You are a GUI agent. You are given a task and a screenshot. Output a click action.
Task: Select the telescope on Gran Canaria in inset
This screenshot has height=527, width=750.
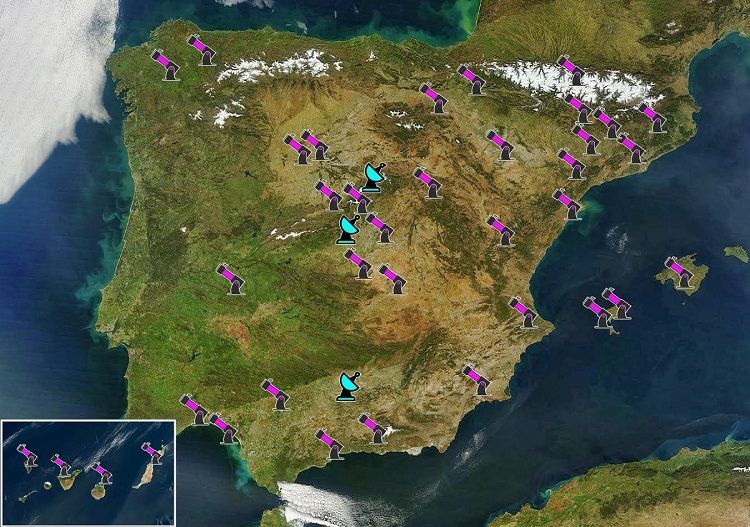click(x=102, y=473)
